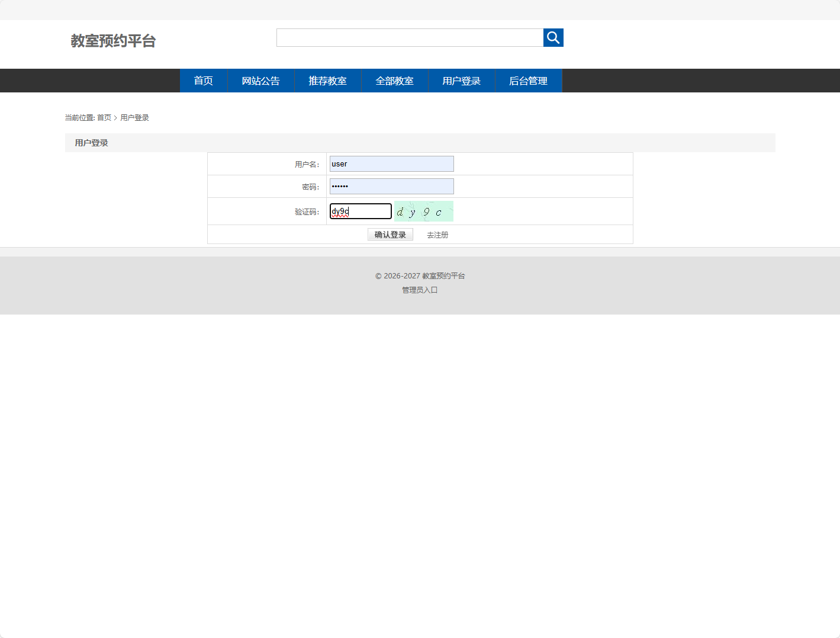
Task: Click the 管理员入口 footer link
Action: [x=420, y=290]
